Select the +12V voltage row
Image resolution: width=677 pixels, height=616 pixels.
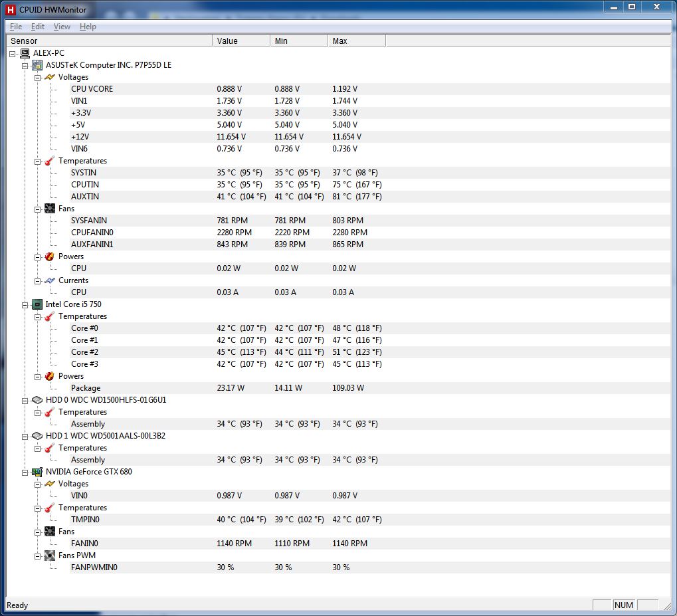click(371, 137)
